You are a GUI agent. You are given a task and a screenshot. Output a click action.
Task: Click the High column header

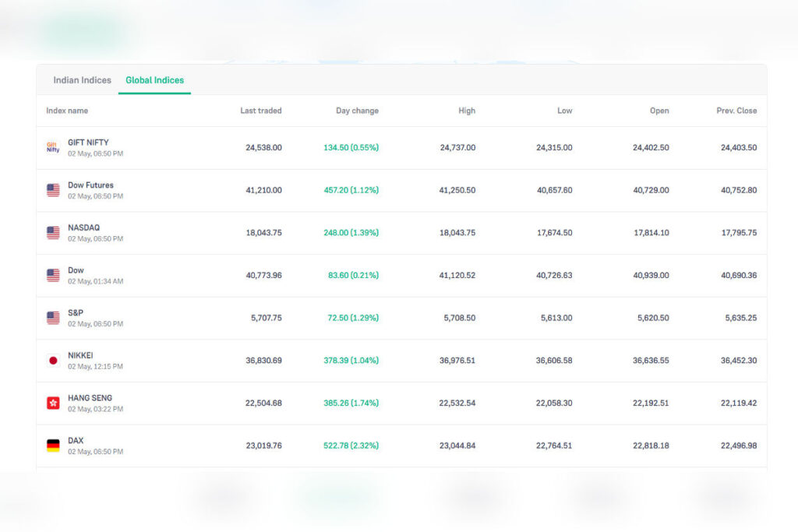point(466,111)
